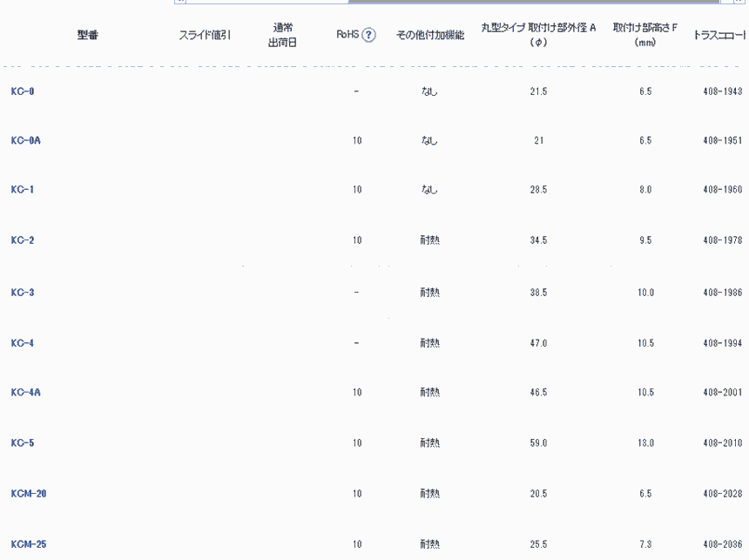The image size is (749, 560).
Task: Click the 丸型タイプ 取付け部外径 A header
Action: (538, 35)
